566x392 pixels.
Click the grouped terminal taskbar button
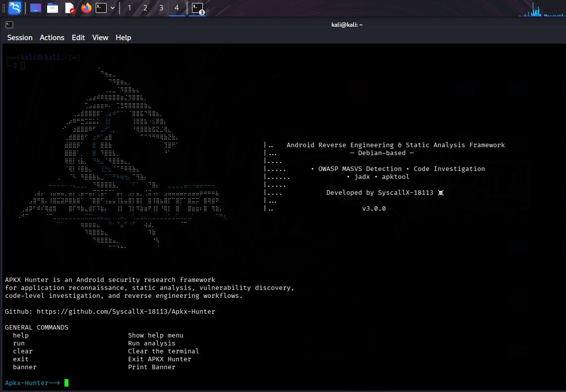[x=198, y=8]
